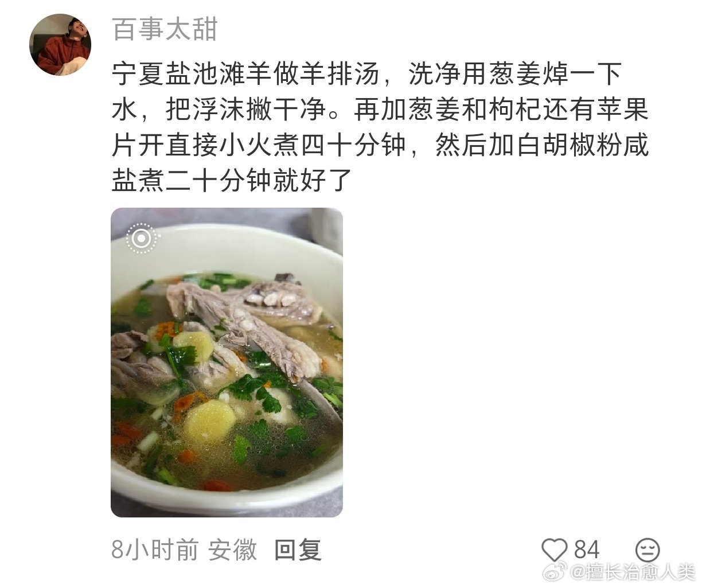Click the last comment line 盐煮二十分钟就好了

(231, 181)
